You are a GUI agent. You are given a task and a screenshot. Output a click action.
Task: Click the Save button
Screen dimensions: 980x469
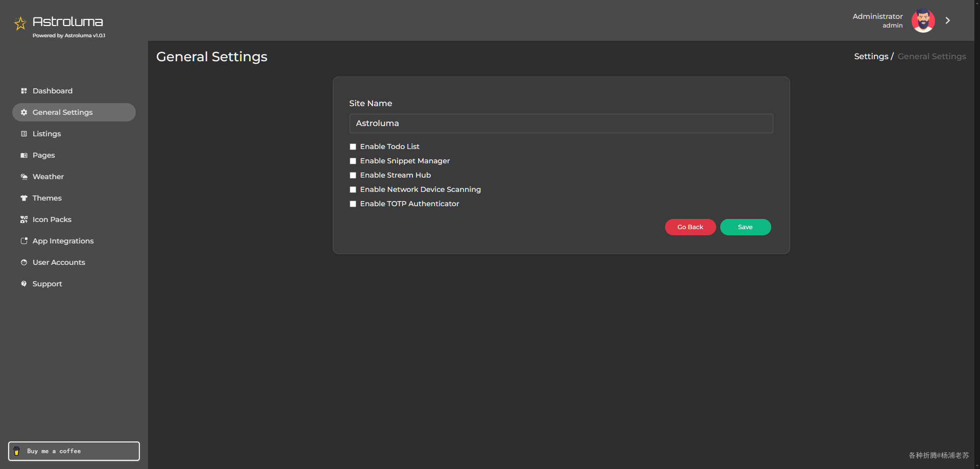745,227
